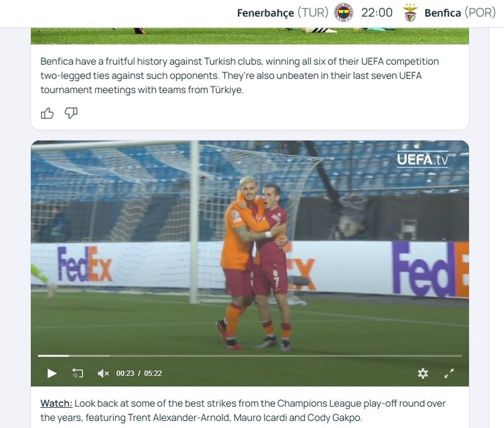
Task: Open video settings gear
Action: click(x=423, y=373)
